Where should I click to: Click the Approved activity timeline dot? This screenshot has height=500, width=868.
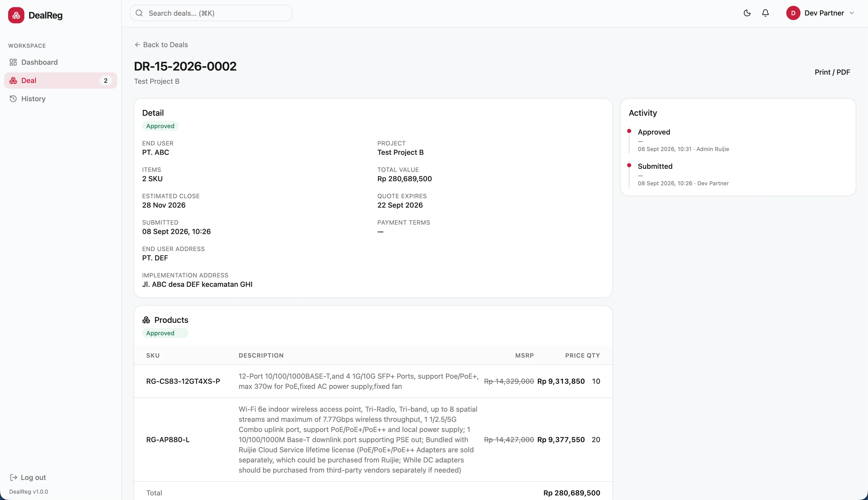pyautogui.click(x=629, y=131)
